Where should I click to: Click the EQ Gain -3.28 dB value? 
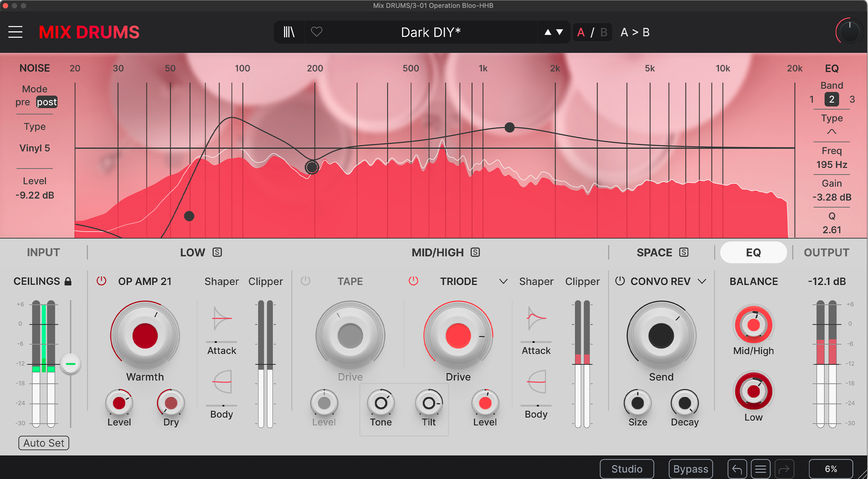[x=832, y=197]
